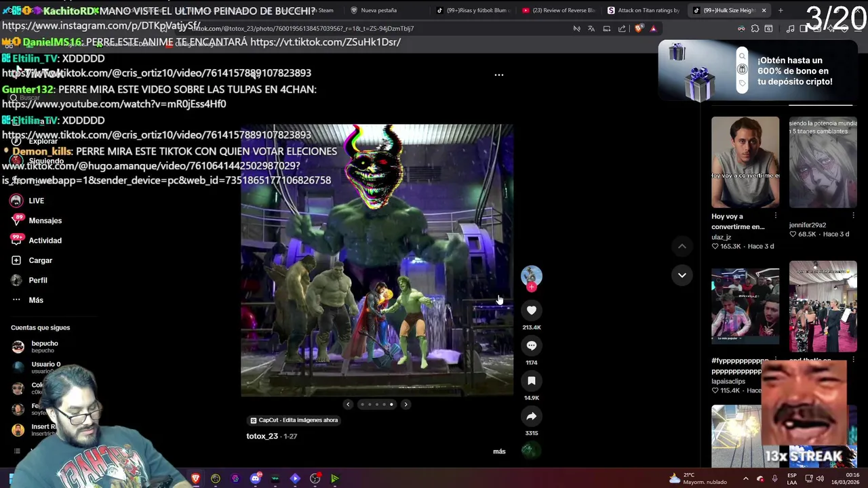The width and height of the screenshot is (868, 488).
Task: Move to the next video with down chevron
Action: point(682,275)
